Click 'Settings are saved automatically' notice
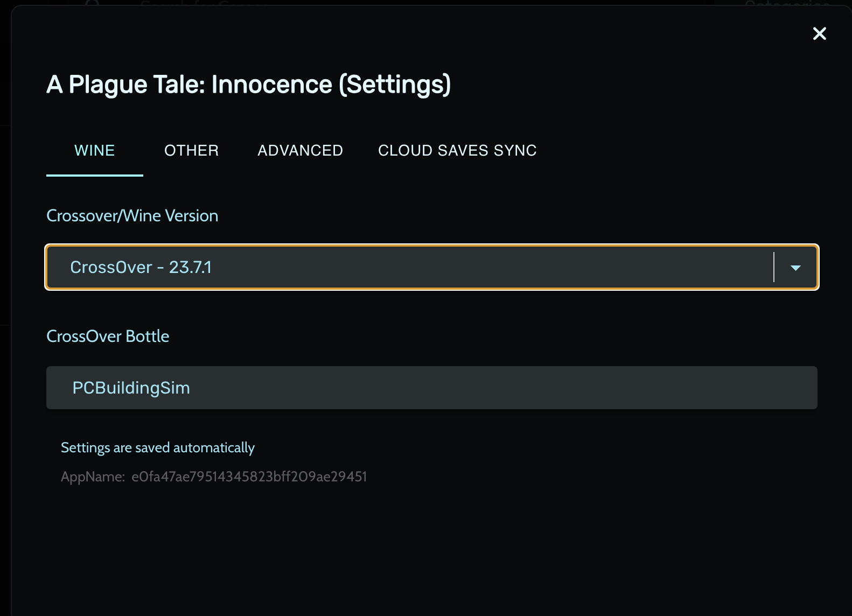This screenshot has width=852, height=616. tap(157, 447)
